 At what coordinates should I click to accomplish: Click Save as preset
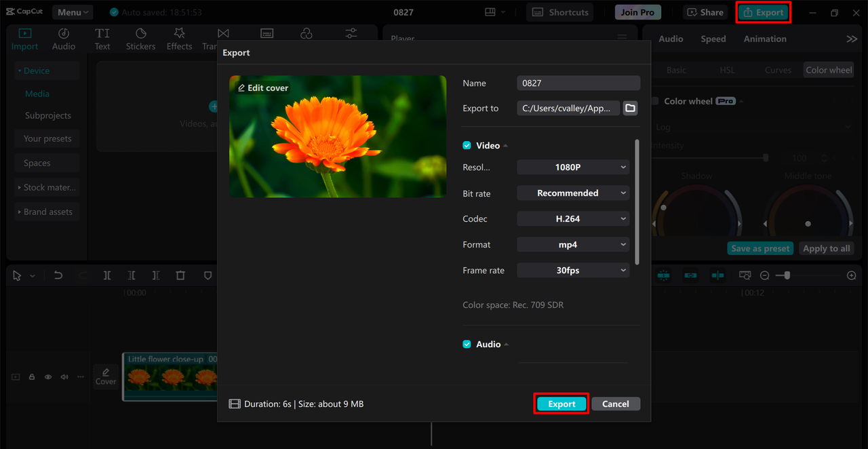pos(760,249)
